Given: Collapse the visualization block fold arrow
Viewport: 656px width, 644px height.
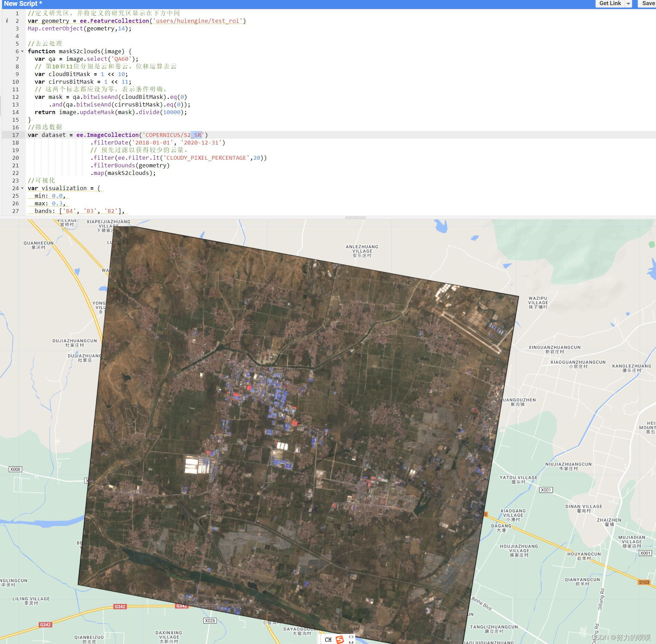Looking at the screenshot, I should pyautogui.click(x=22, y=188).
